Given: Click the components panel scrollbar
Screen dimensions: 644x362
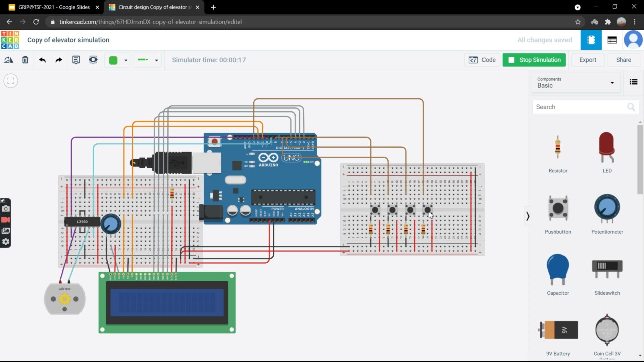Looking at the screenshot, I should [640, 160].
